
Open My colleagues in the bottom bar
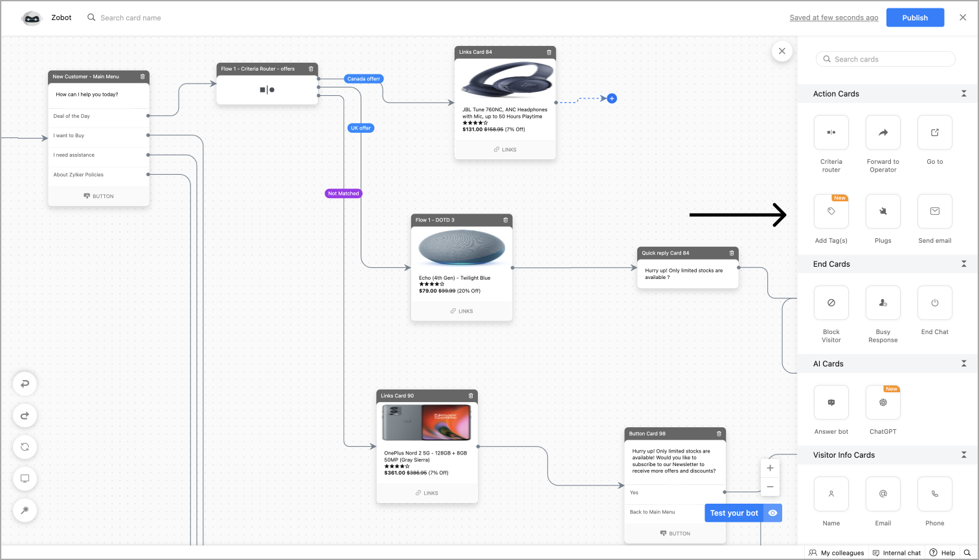[x=837, y=553]
